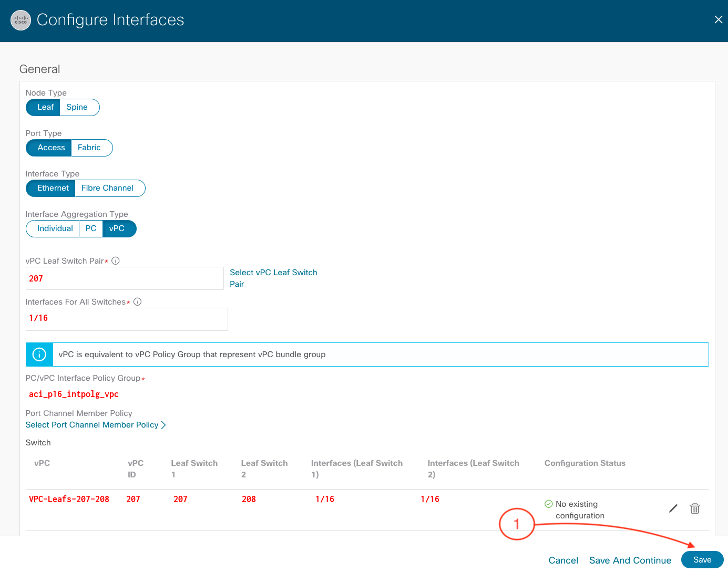Viewport: 728px width, 573px height.
Task: Click the green configuration status check icon
Action: pos(549,504)
